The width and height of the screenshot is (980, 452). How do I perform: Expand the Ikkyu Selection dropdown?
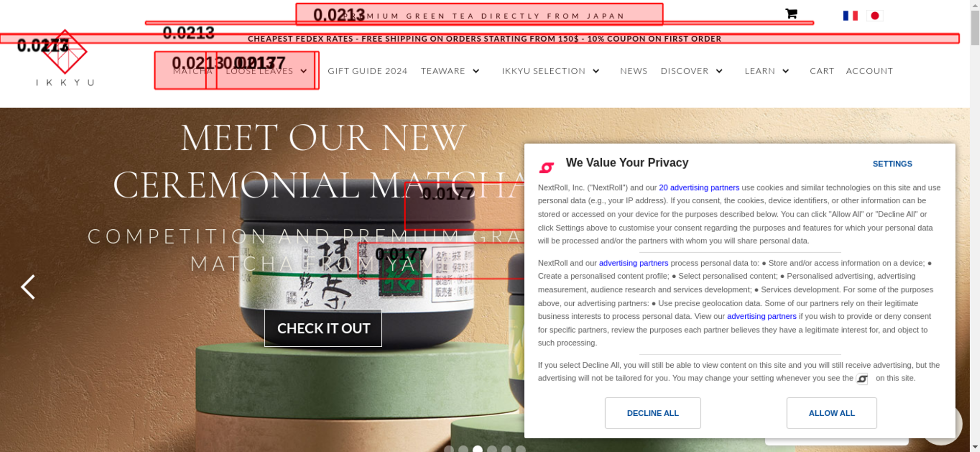(596, 71)
